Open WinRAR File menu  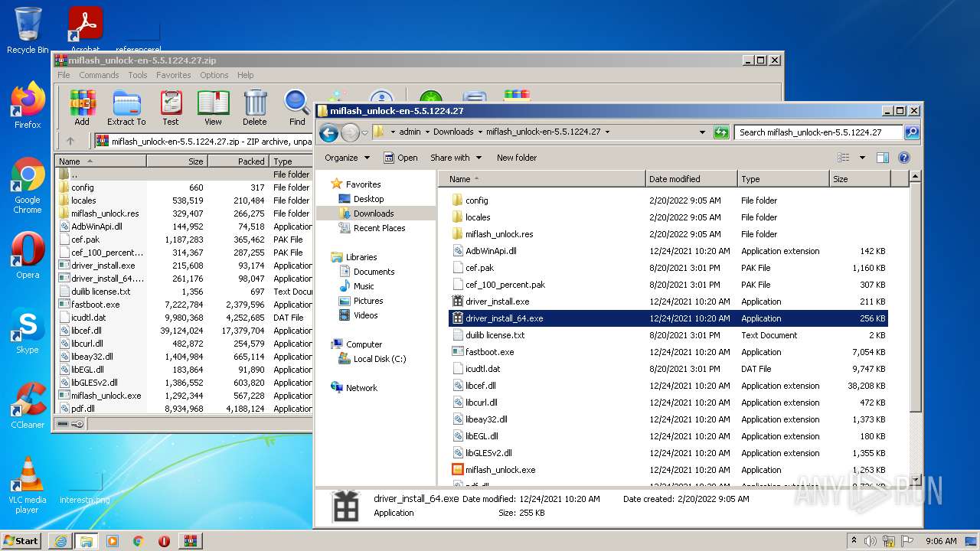coord(64,75)
